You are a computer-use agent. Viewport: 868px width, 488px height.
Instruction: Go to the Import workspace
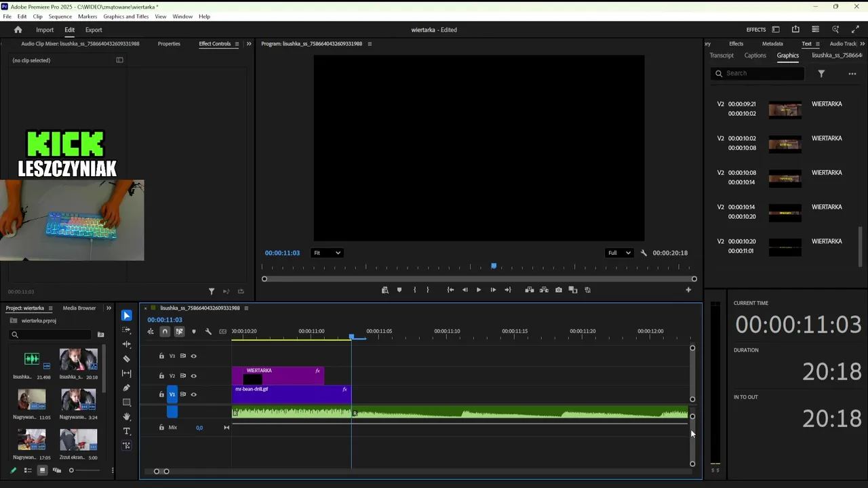tap(45, 30)
